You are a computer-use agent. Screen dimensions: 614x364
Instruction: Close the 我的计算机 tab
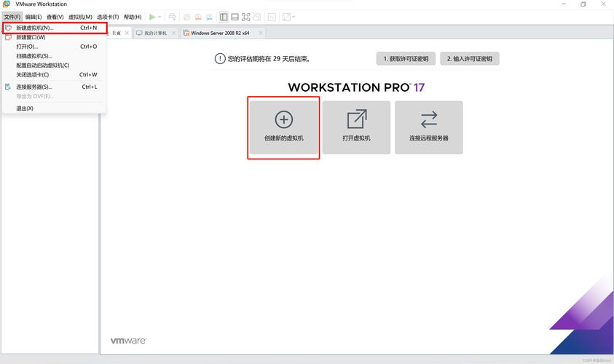click(x=174, y=33)
